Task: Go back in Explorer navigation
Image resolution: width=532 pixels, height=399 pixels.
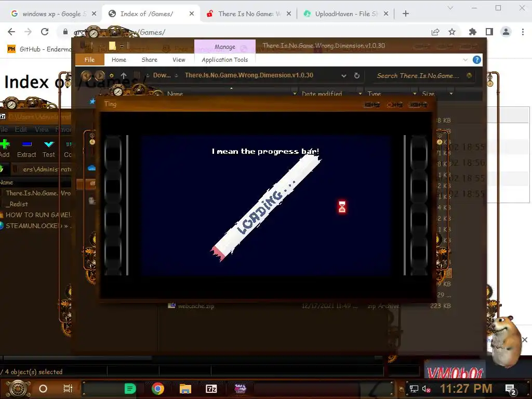Action: (x=86, y=75)
